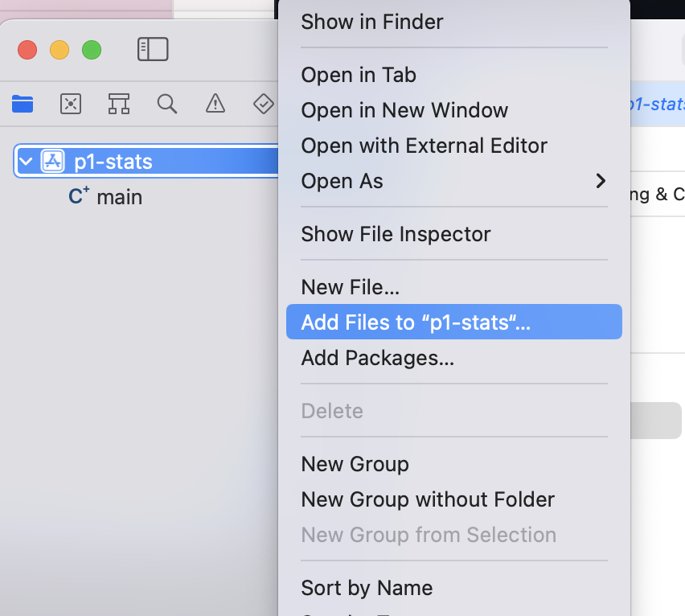
Task: Open the Test navigator diamond icon
Action: point(263,104)
